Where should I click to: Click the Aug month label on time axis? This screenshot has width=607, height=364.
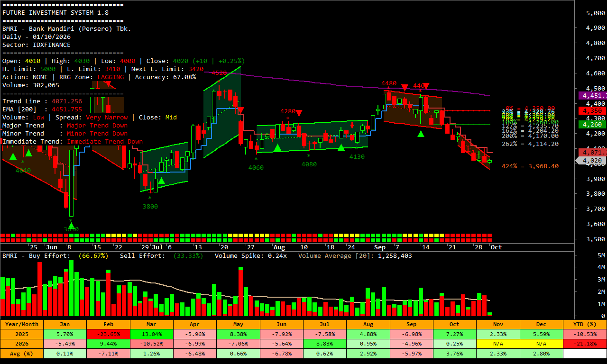tap(279, 247)
